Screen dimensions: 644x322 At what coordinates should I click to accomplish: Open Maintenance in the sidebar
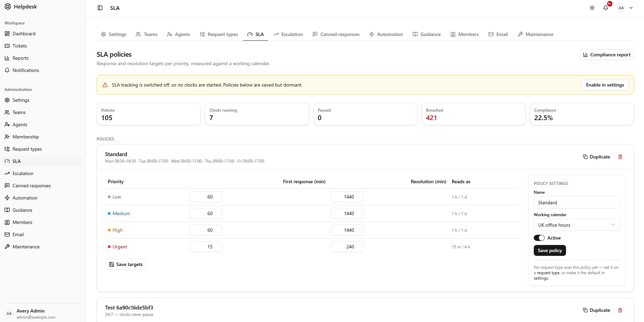(x=42, y=247)
